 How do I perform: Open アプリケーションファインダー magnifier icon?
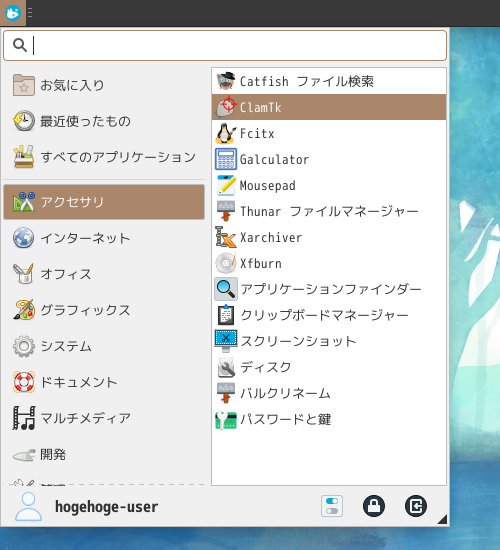[226, 289]
